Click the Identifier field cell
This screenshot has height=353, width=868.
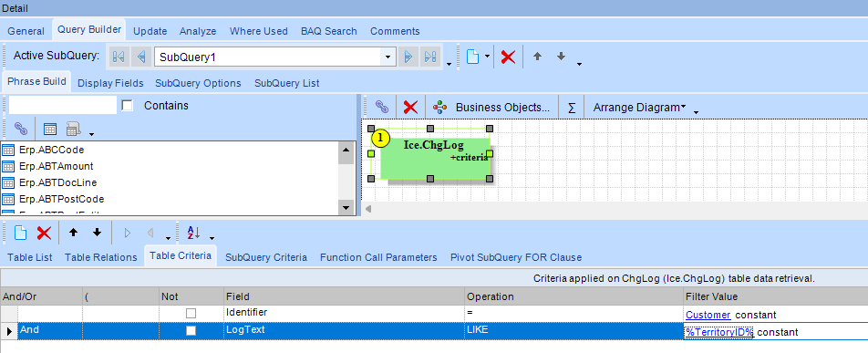point(345,313)
